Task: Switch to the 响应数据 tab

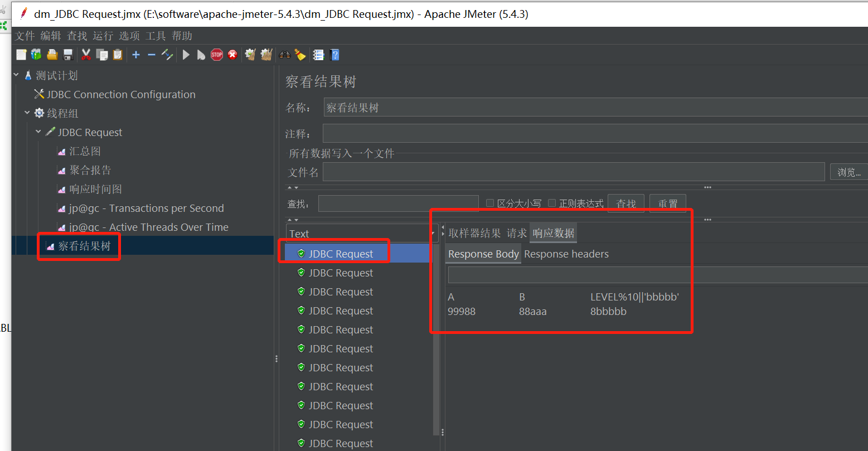Action: 553,233
